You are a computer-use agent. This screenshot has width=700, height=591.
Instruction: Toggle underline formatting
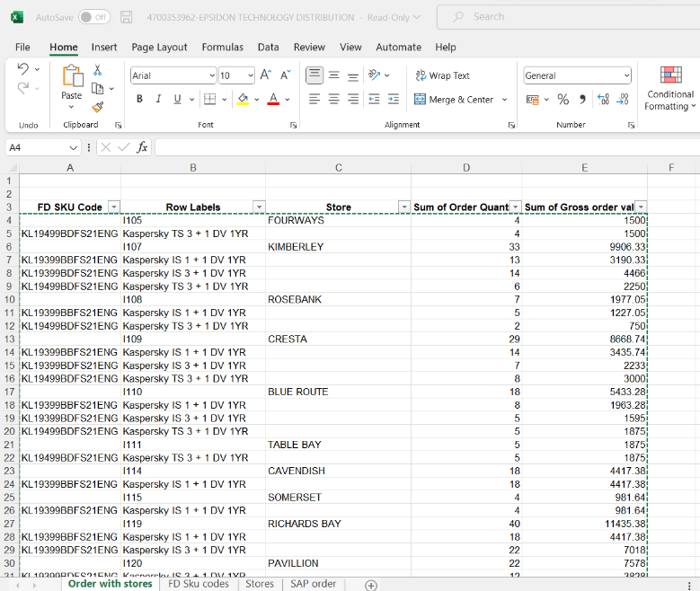pyautogui.click(x=178, y=100)
